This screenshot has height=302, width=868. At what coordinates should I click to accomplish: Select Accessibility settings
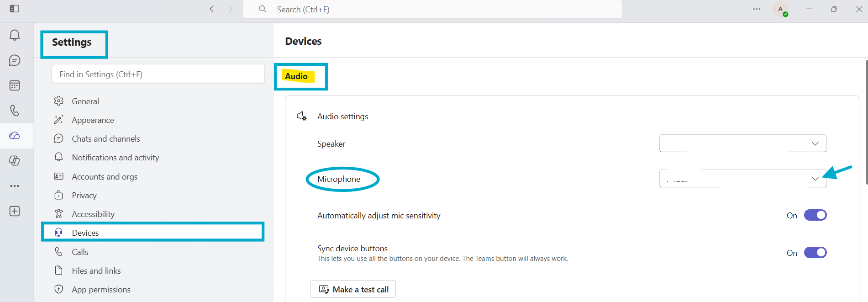[93, 214]
